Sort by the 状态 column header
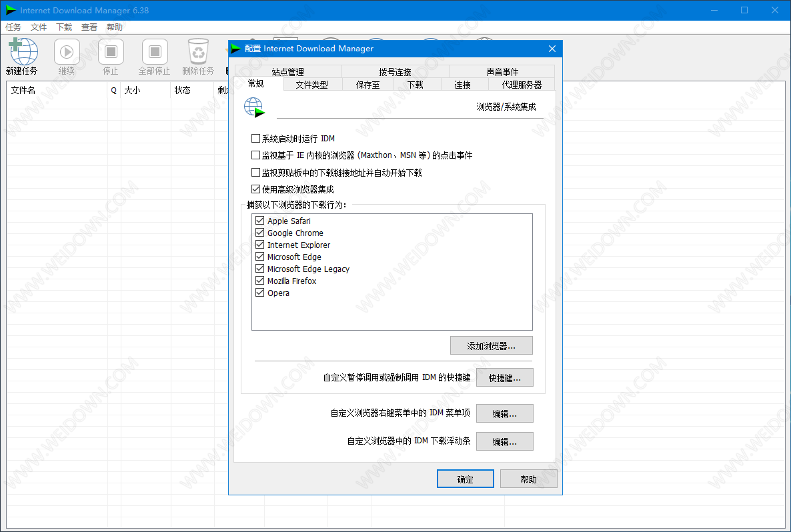 pos(192,90)
